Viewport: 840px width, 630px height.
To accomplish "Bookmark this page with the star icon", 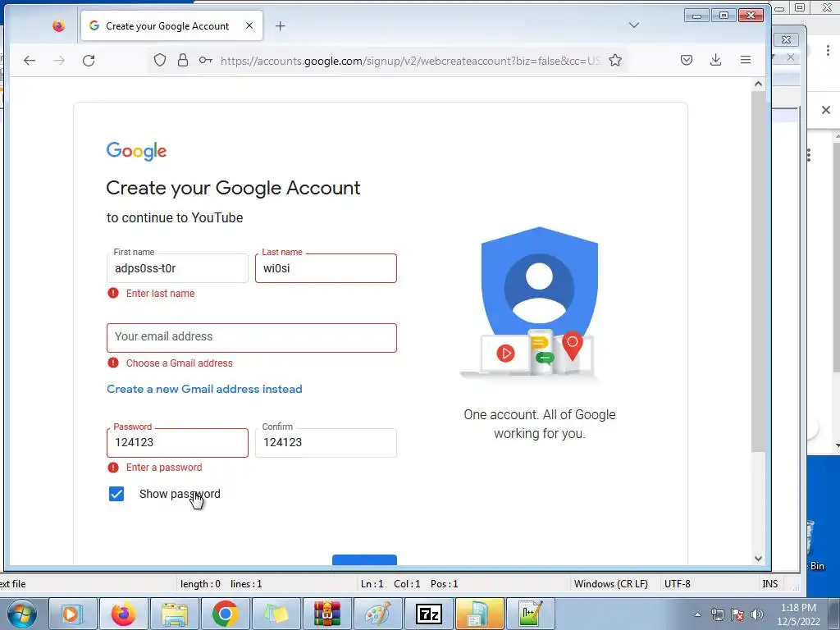I will [615, 60].
